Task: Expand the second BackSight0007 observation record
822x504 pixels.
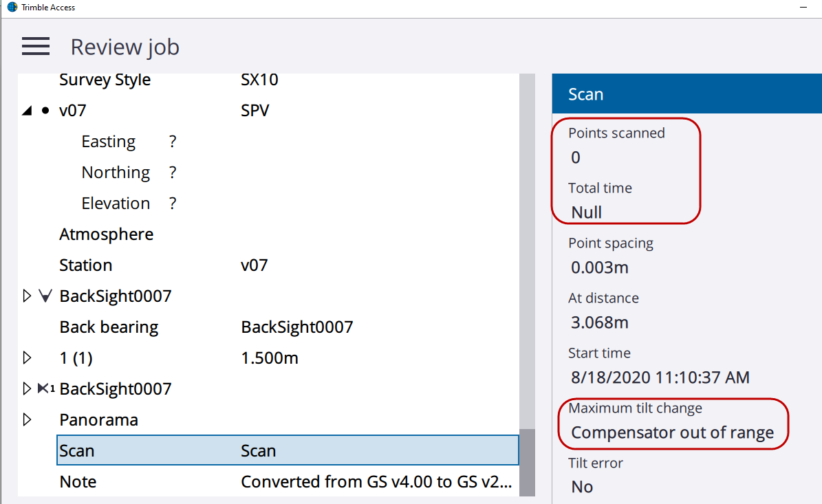Action: tap(28, 389)
